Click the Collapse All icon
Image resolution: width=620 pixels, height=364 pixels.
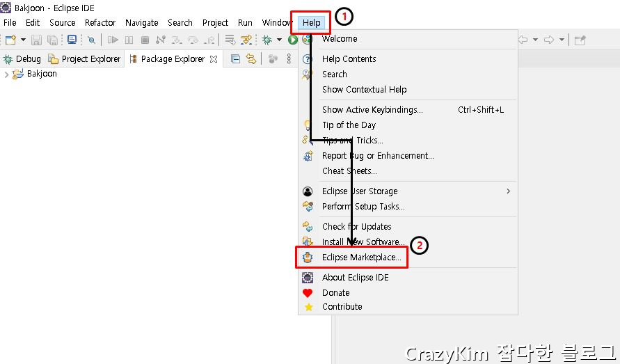pos(235,59)
